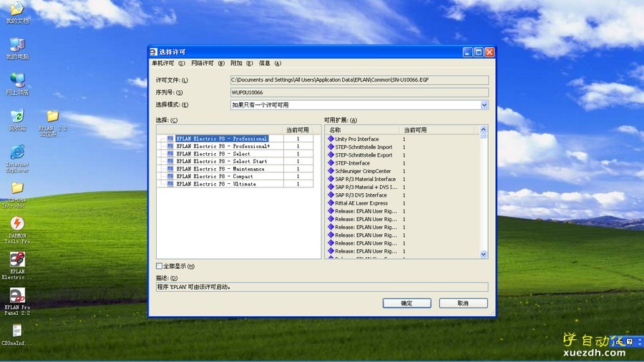The width and height of the screenshot is (644, 362).
Task: Click the 确定 button
Action: 406,303
